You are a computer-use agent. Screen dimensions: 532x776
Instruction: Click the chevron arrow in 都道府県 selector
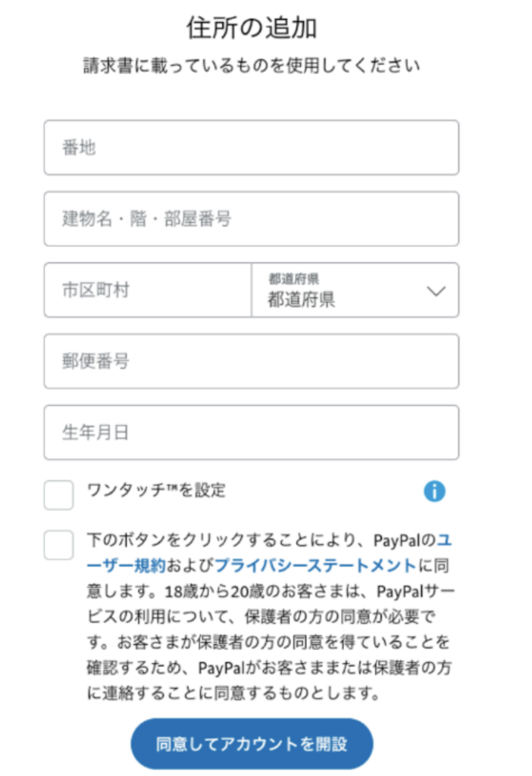point(437,291)
